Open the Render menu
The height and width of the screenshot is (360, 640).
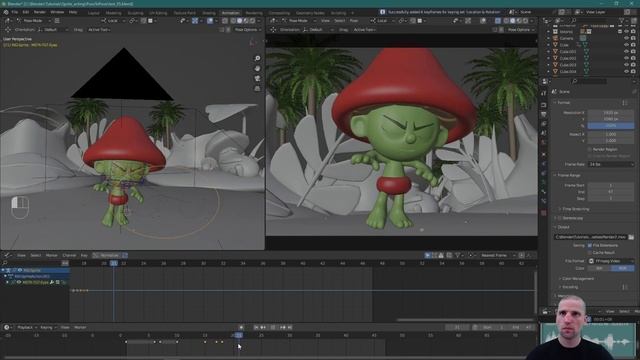pos(40,12)
